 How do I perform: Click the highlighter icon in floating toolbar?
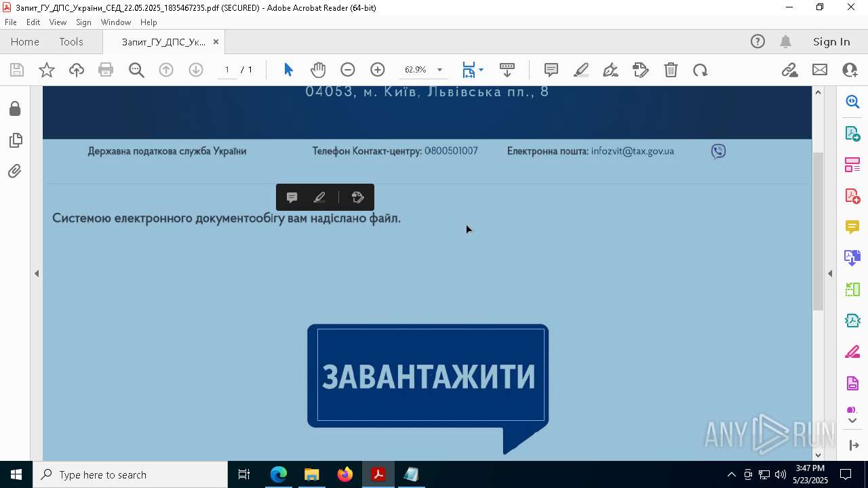point(319,197)
